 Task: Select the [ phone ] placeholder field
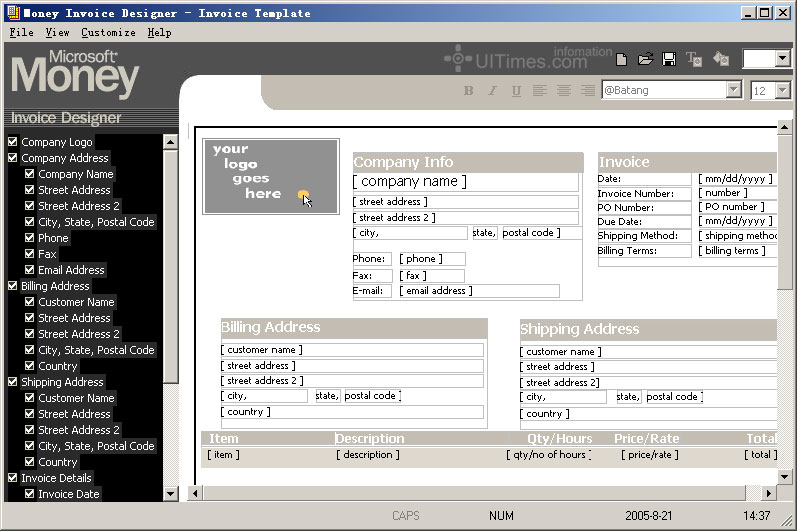pyautogui.click(x=432, y=259)
